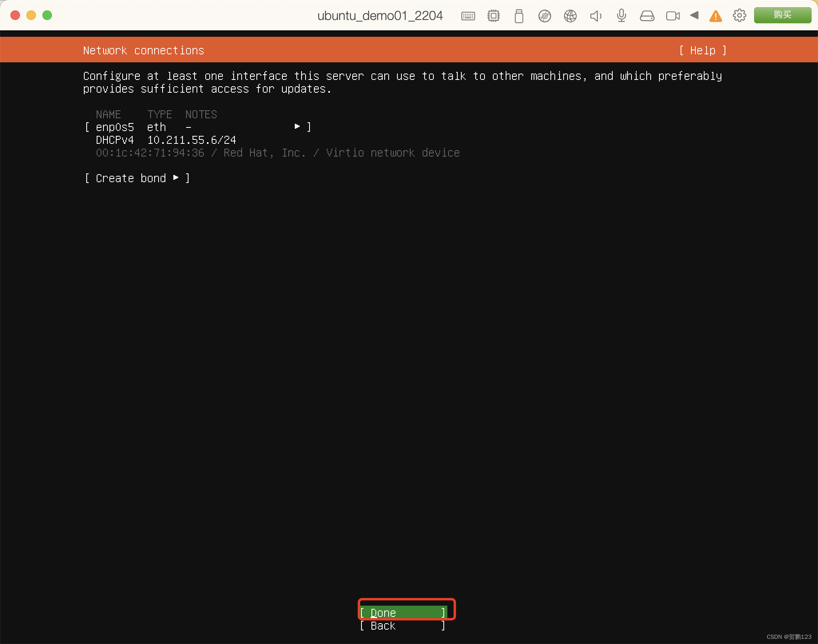Viewport: 818px width, 644px height.
Task: Click the Done button to confirm network settings
Action: (x=406, y=612)
